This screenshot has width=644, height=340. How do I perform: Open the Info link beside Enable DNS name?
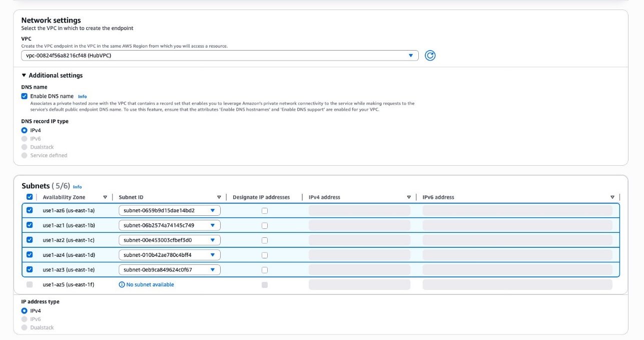[x=82, y=97]
